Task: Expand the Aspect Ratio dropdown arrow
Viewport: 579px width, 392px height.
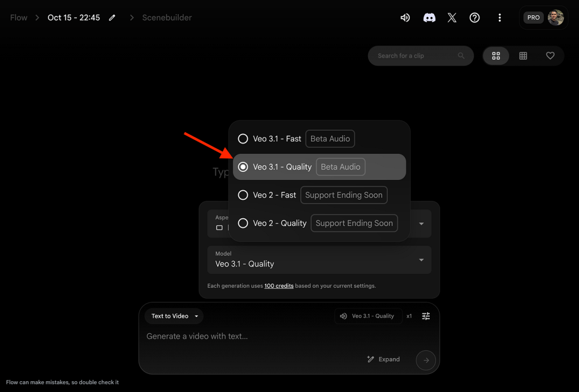Action: [421, 223]
